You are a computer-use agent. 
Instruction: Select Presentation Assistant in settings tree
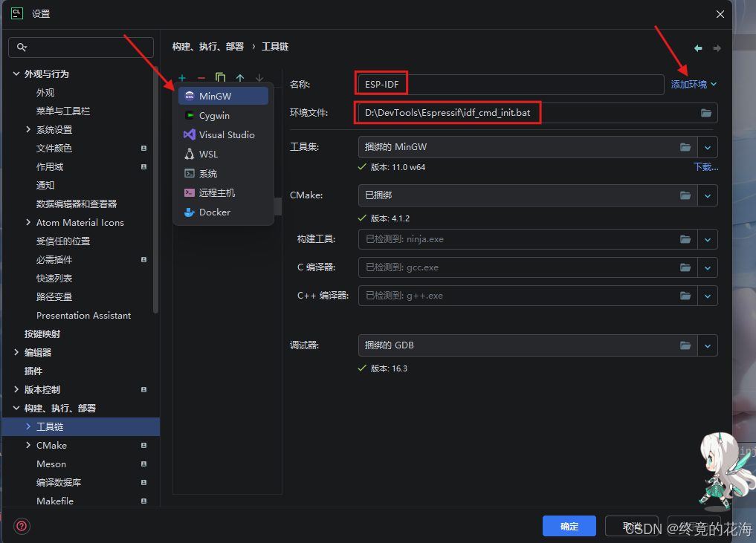click(83, 315)
